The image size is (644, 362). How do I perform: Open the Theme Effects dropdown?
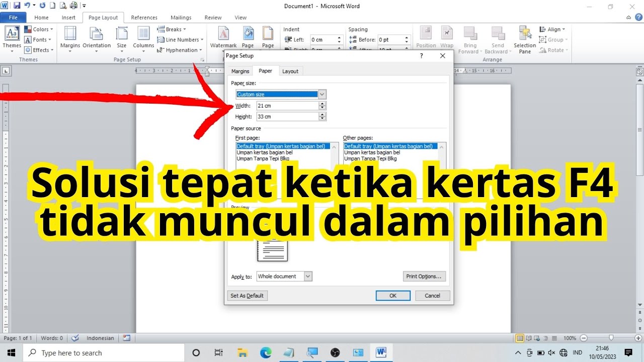[38, 50]
